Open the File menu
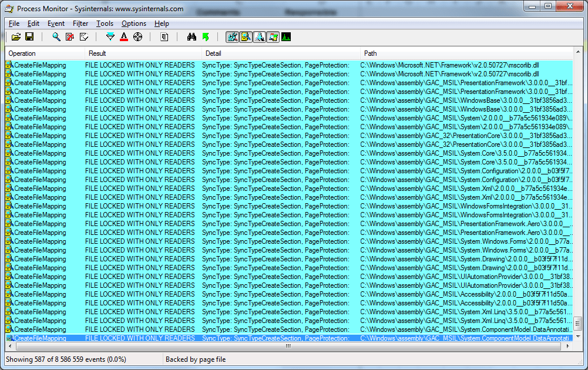 pyautogui.click(x=14, y=23)
